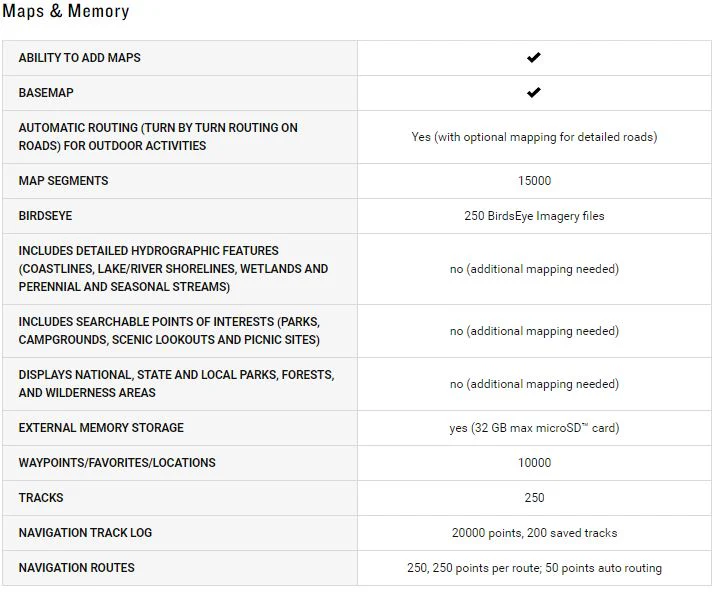Click '250 BirdsEye Imagery files' text
The image size is (719, 593).
pos(534,216)
